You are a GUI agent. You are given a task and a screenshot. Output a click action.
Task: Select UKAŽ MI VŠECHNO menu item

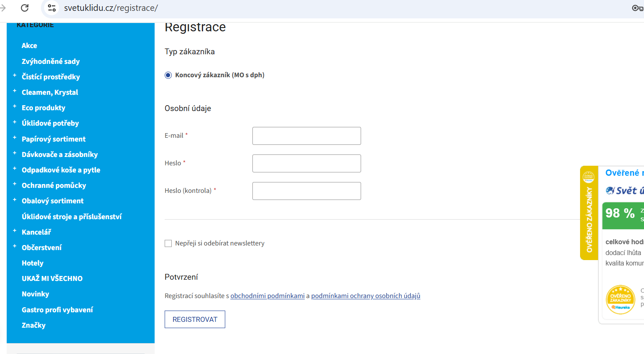(x=52, y=278)
